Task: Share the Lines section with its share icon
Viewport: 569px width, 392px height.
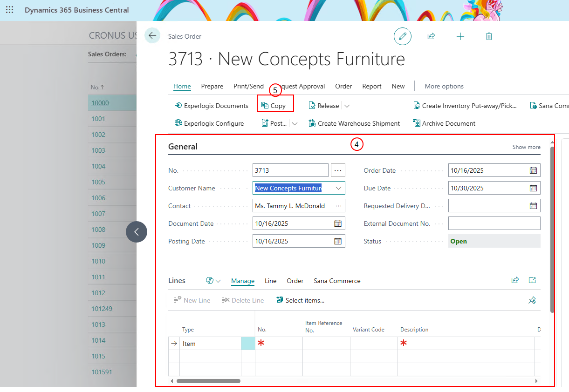Action: (x=515, y=280)
